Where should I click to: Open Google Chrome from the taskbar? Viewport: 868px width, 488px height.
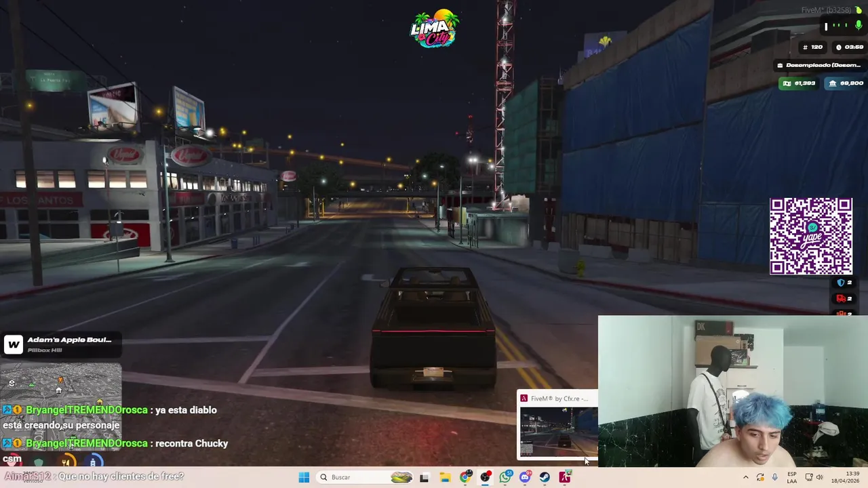(465, 477)
